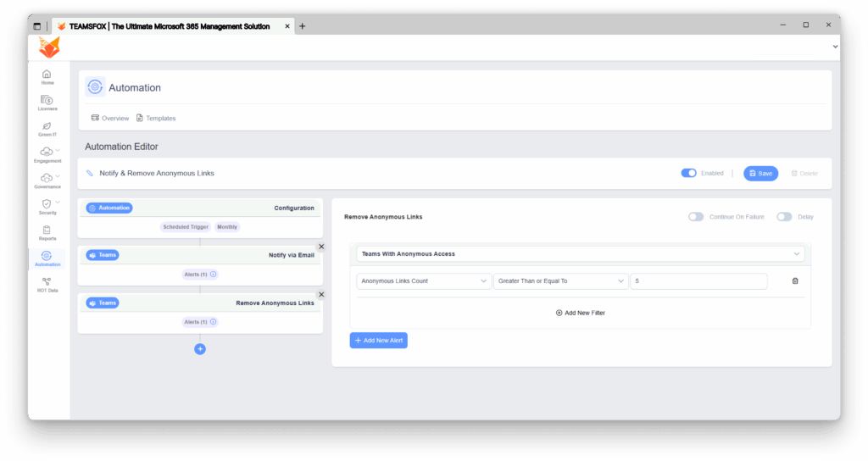Focus the filter value field containing 5
The height and width of the screenshot is (461, 868).
(x=698, y=281)
